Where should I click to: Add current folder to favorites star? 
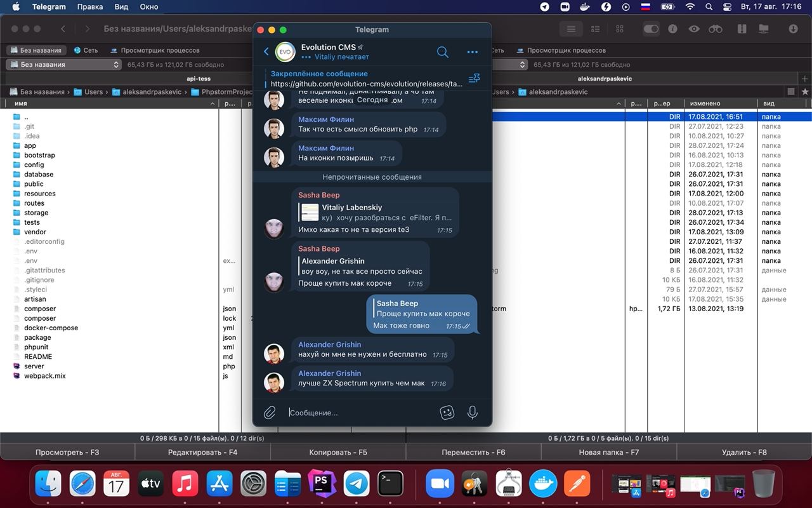805,92
